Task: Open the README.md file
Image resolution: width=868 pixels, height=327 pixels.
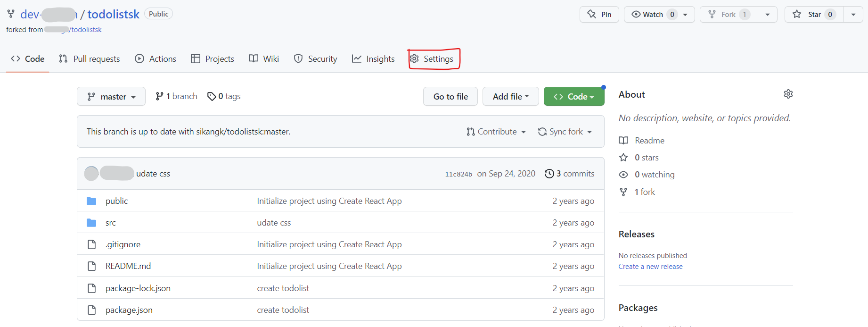Action: click(128, 266)
